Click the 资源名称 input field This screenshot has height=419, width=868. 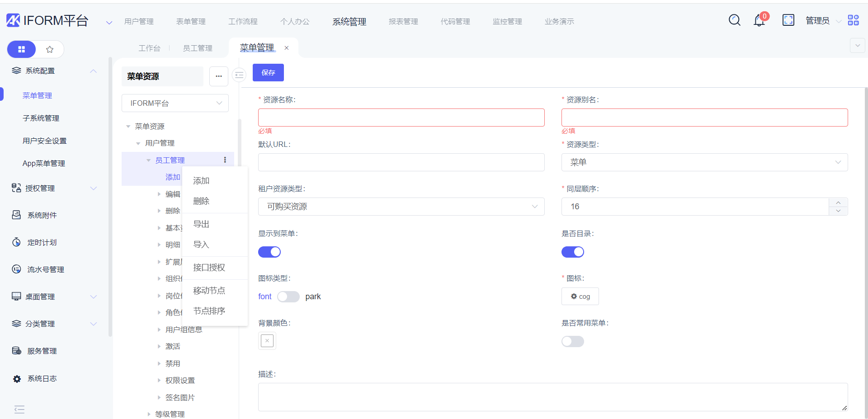[x=401, y=118]
